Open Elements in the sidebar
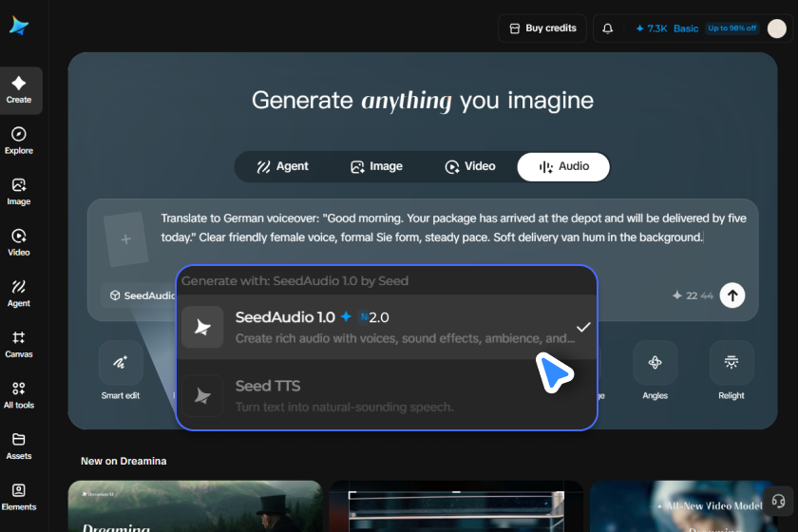798x532 pixels. point(19,498)
